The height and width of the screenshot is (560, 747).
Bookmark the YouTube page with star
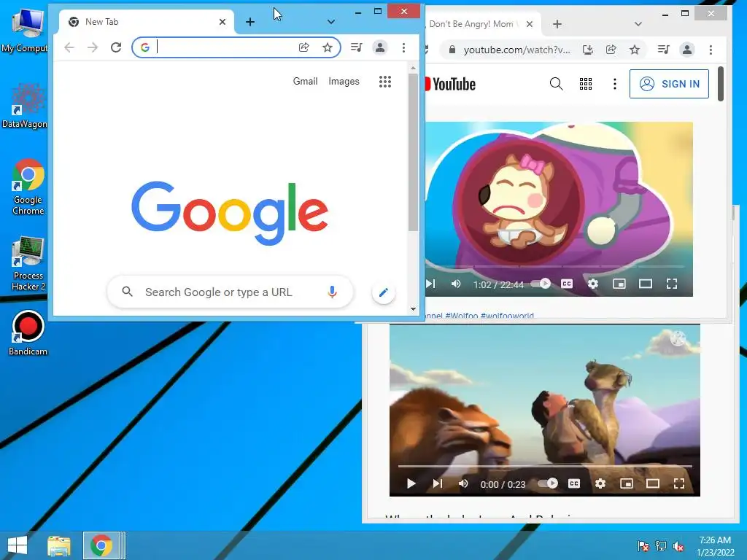(x=635, y=50)
